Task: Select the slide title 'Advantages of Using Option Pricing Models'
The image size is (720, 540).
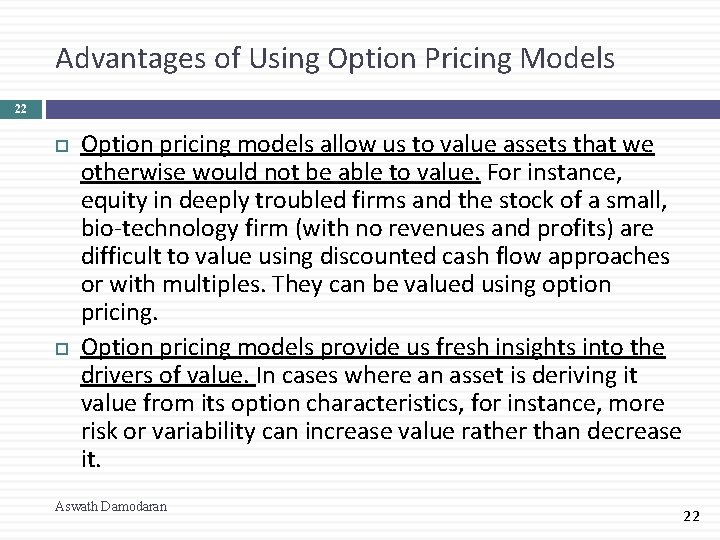Action: (335, 60)
